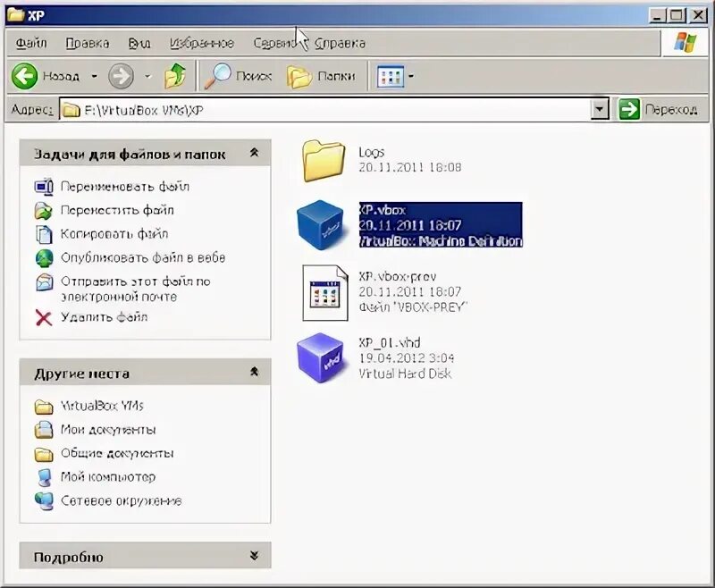The height and width of the screenshot is (588, 715).
Task: Click the green Back arrow button
Action: point(25,76)
